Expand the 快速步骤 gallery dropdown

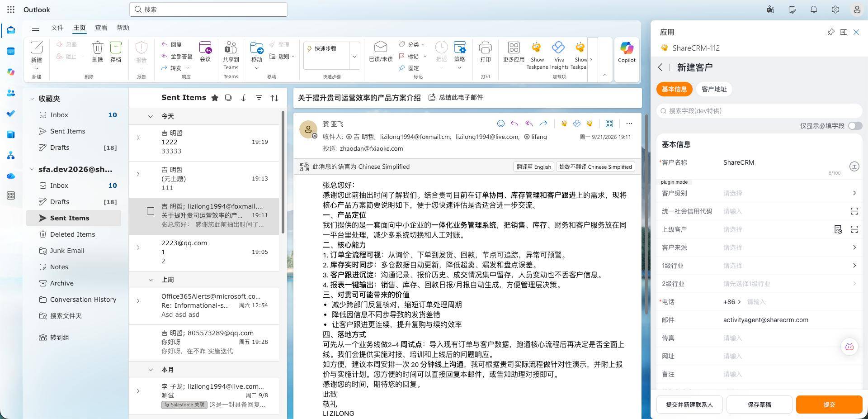[354, 57]
